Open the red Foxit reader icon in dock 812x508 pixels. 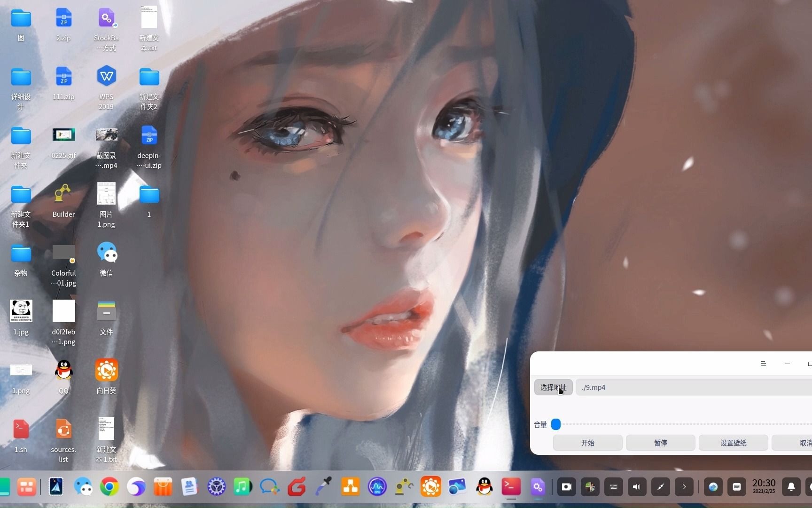(x=297, y=487)
